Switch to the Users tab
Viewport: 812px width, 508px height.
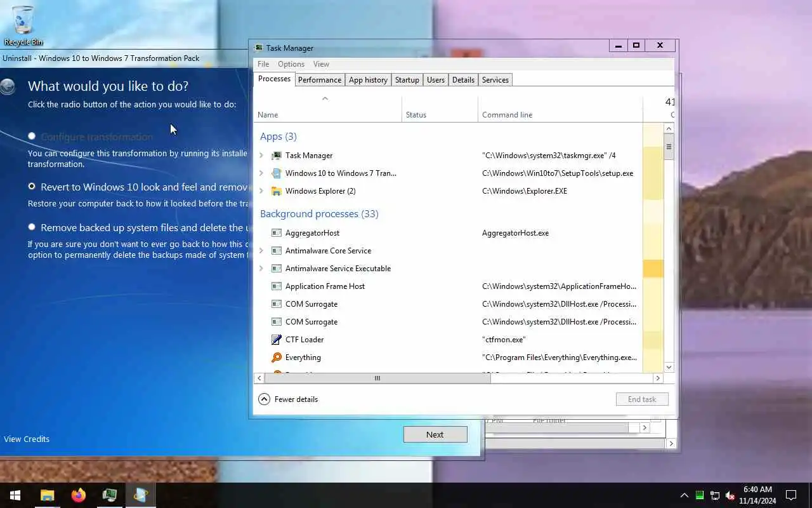point(436,80)
